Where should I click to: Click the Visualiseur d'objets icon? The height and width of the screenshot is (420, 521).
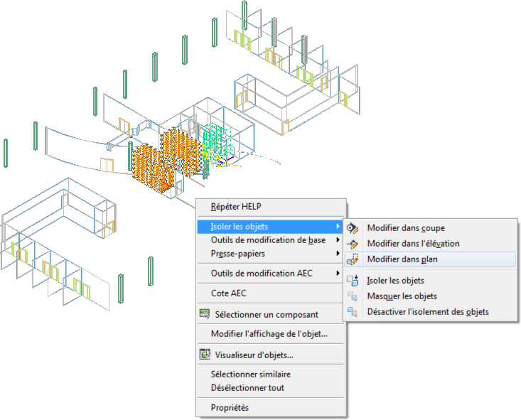point(205,354)
